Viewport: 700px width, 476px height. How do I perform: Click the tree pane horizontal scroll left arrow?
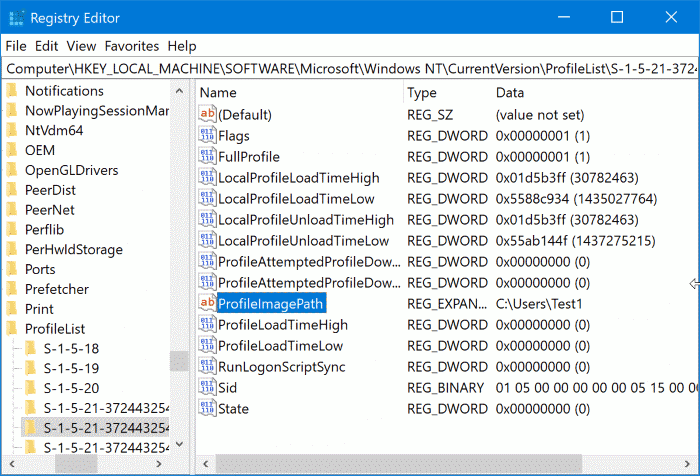pyautogui.click(x=12, y=464)
